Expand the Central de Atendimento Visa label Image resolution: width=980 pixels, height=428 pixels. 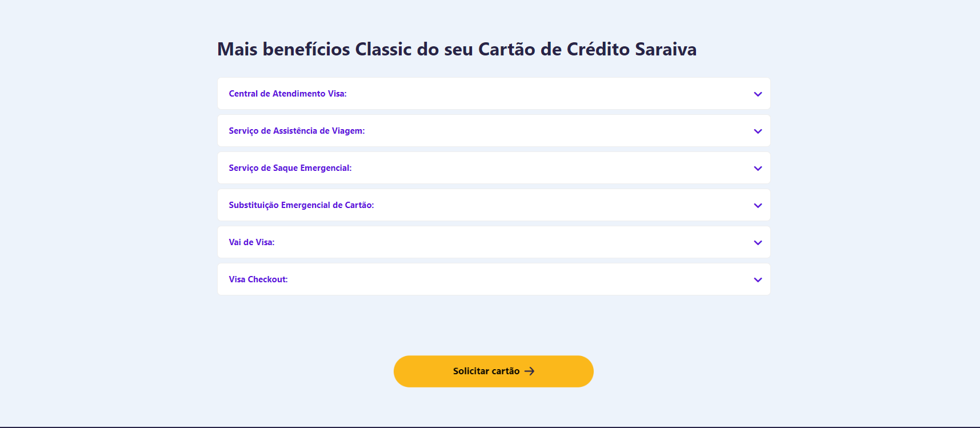point(287,94)
